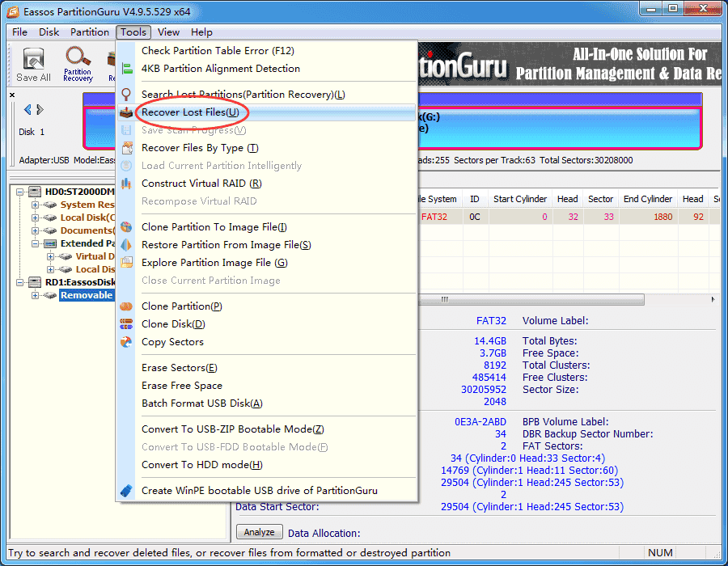Screen dimensions: 728x566
Task: Open the File menu
Action: pos(19,32)
